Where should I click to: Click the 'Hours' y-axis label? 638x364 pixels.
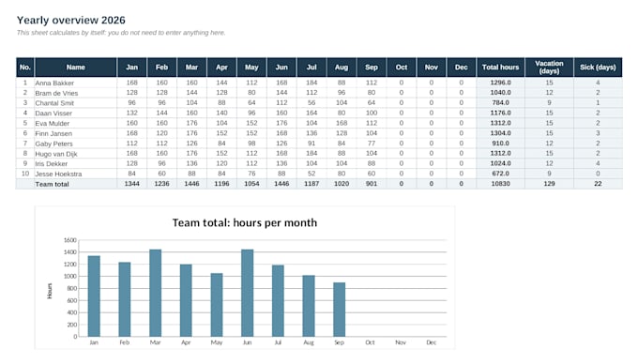[x=50, y=291]
